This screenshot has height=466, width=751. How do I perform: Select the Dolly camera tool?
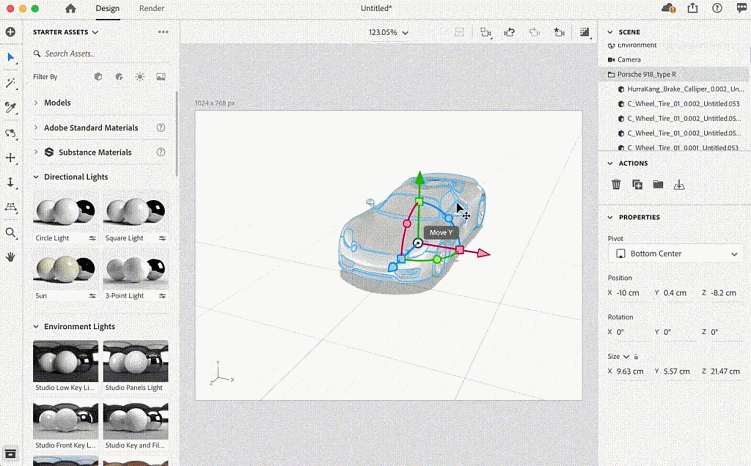point(11,182)
